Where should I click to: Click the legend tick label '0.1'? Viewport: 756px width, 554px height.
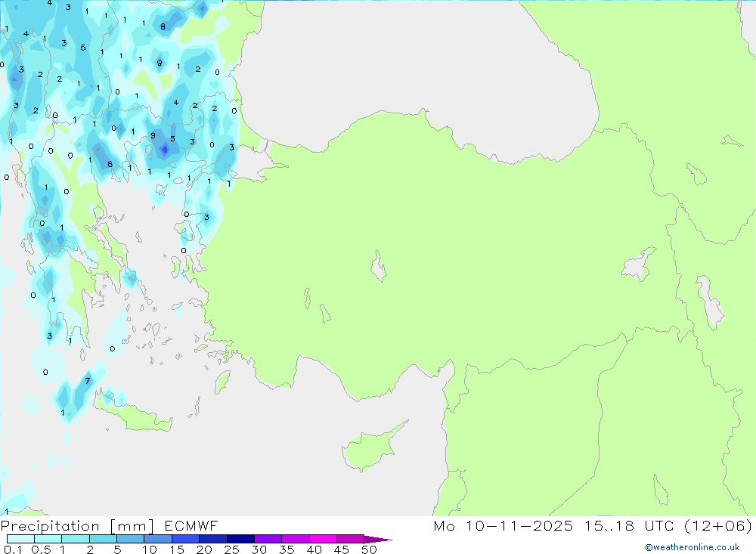pos(13,549)
